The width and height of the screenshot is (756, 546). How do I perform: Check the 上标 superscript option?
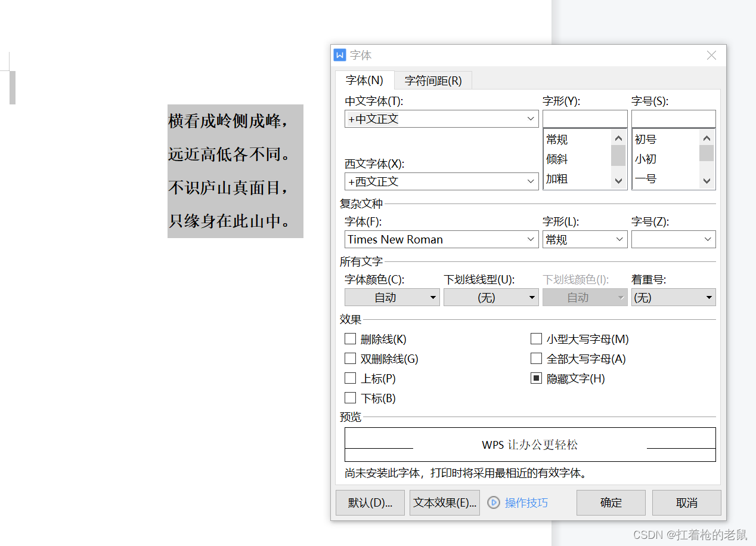tap(350, 378)
